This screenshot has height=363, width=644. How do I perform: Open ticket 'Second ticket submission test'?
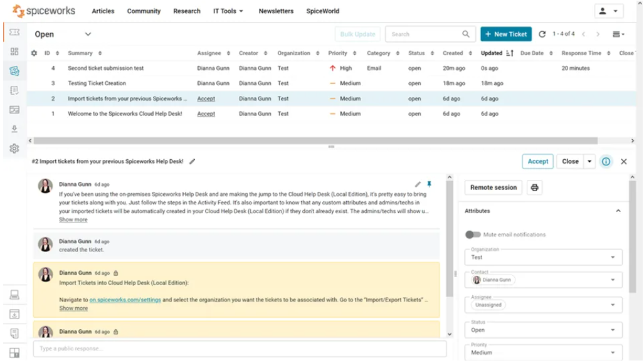tap(106, 68)
